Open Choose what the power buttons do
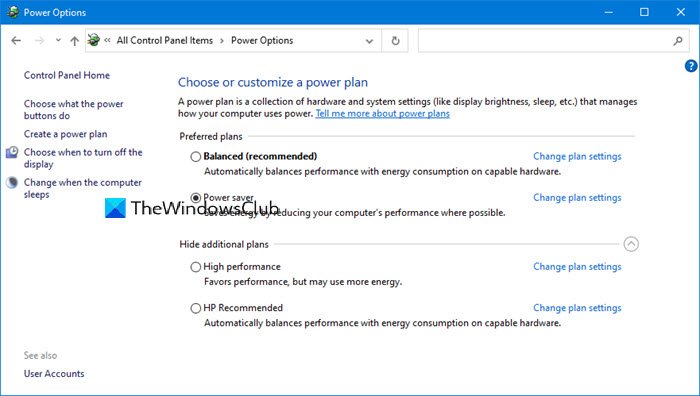This screenshot has height=396, width=700. point(74,109)
